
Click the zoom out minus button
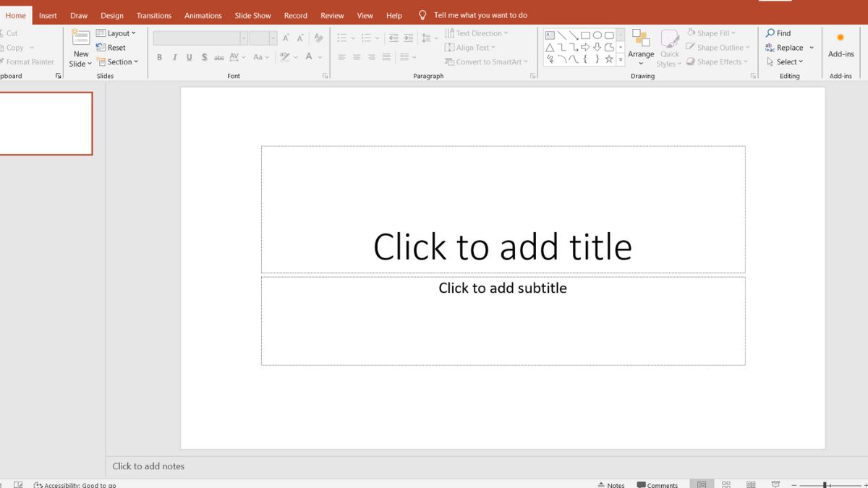[796, 484]
